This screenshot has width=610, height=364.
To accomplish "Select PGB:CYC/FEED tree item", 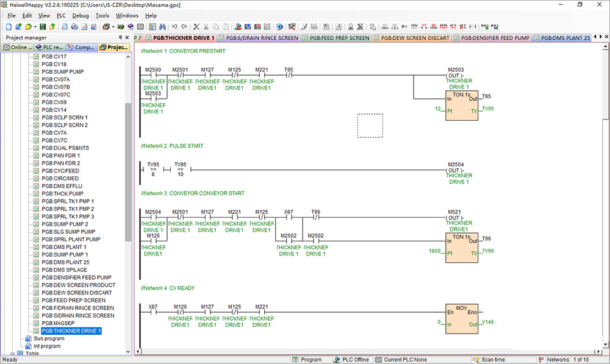I will [60, 171].
